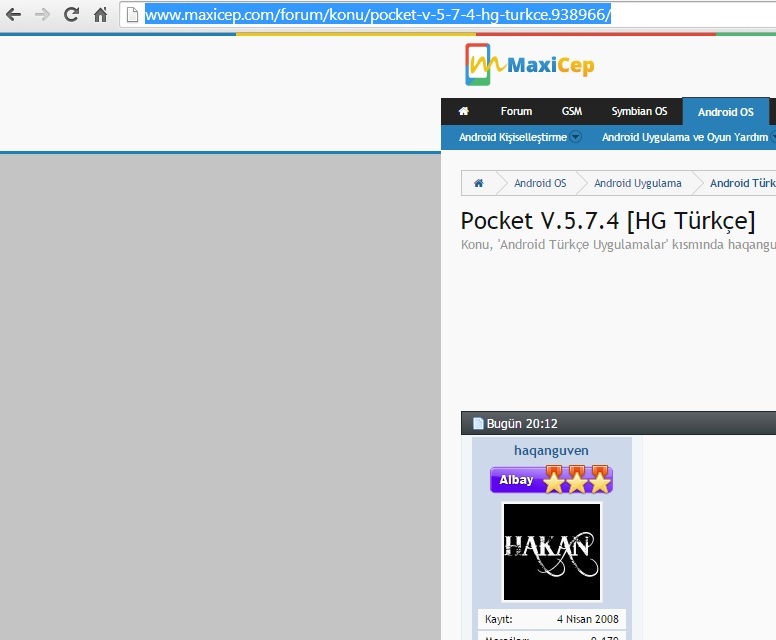Open the GSM tab

point(572,111)
